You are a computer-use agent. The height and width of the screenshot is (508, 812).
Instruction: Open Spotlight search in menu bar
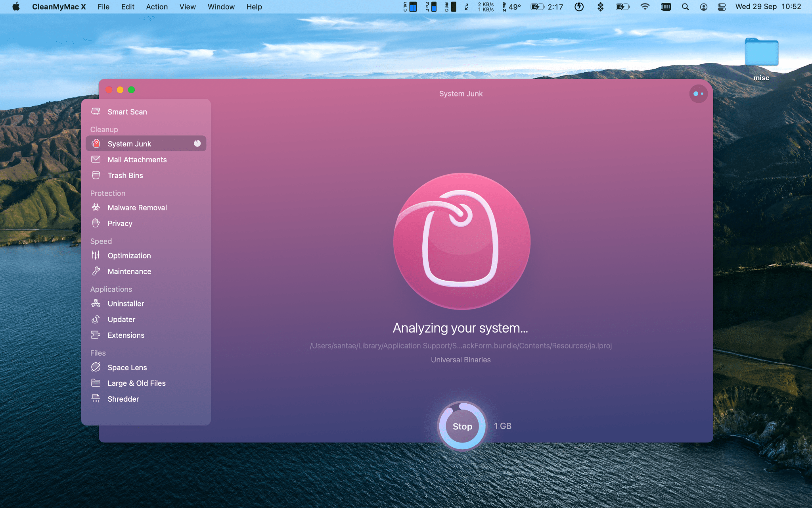(x=685, y=7)
